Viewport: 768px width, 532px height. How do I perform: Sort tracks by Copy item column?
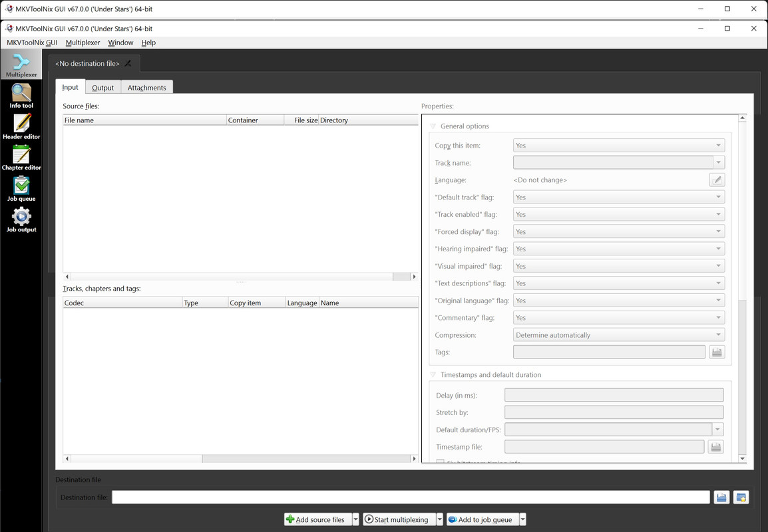coord(257,303)
